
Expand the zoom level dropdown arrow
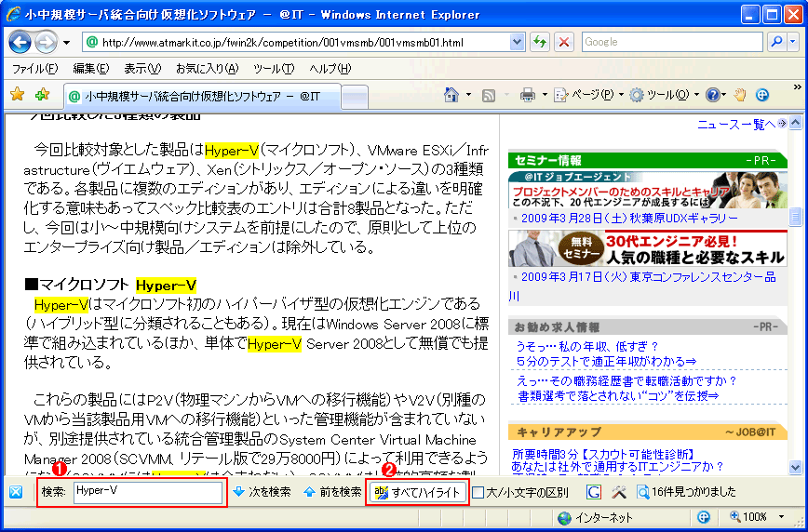(781, 517)
